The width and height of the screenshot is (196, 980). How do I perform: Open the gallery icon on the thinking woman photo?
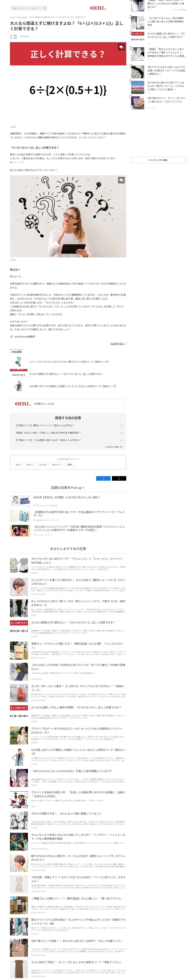click(x=121, y=180)
